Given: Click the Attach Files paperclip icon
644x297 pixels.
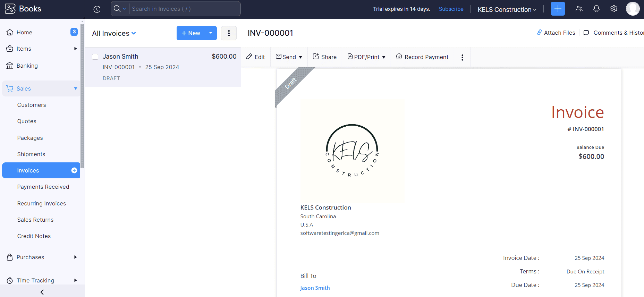Looking at the screenshot, I should pos(540,32).
